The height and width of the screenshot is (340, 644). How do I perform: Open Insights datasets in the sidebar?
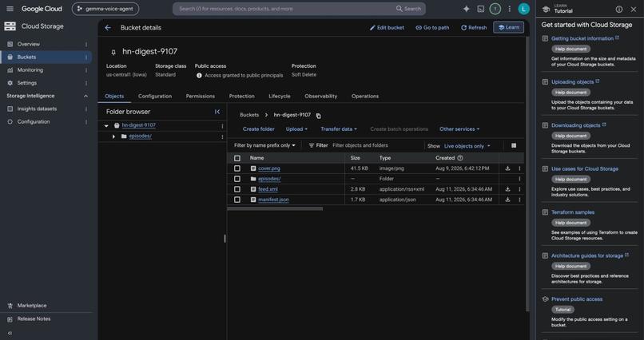pos(37,109)
